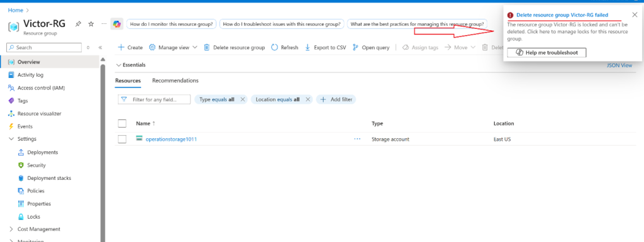The height and width of the screenshot is (242, 644).
Task: Switch to the Recommendations tab
Action: tap(175, 81)
